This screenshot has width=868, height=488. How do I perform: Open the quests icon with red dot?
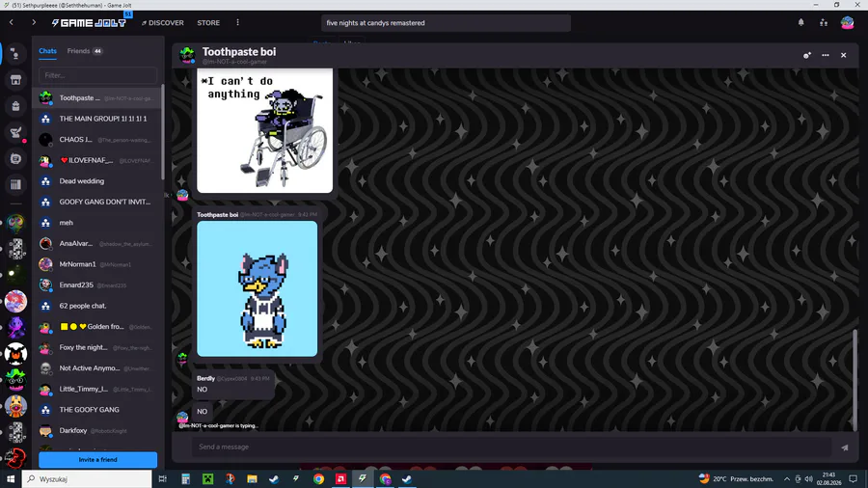15,133
